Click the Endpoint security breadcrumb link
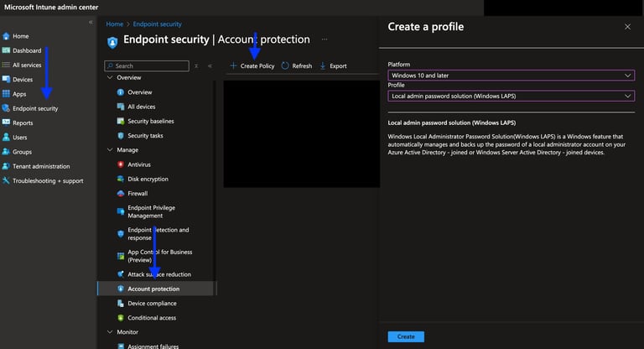The height and width of the screenshot is (349, 644). pos(157,24)
